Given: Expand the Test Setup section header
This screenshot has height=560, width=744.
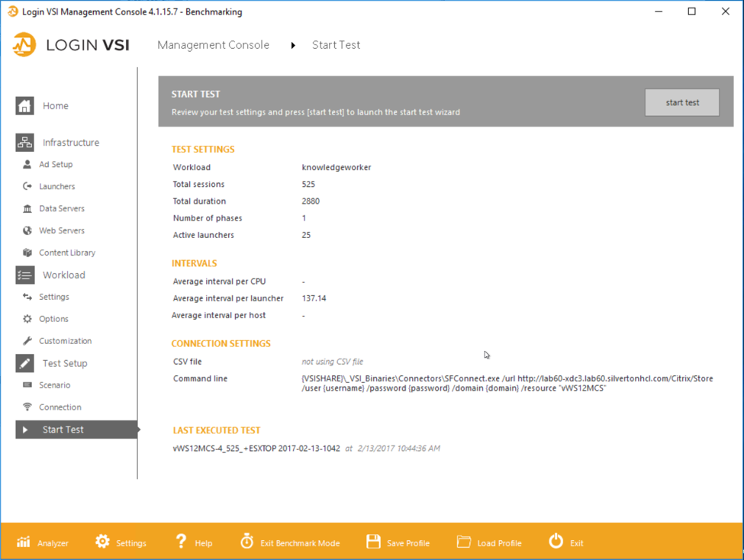Looking at the screenshot, I should pyautogui.click(x=65, y=364).
